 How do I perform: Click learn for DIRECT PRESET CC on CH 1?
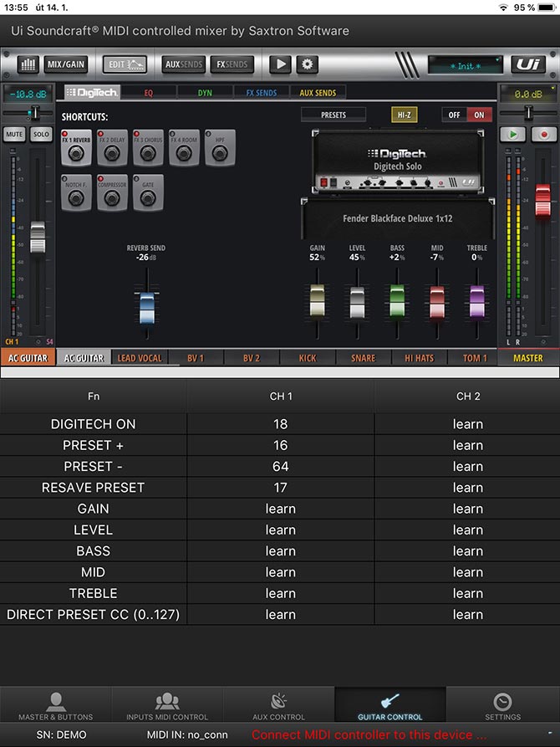pyautogui.click(x=281, y=615)
